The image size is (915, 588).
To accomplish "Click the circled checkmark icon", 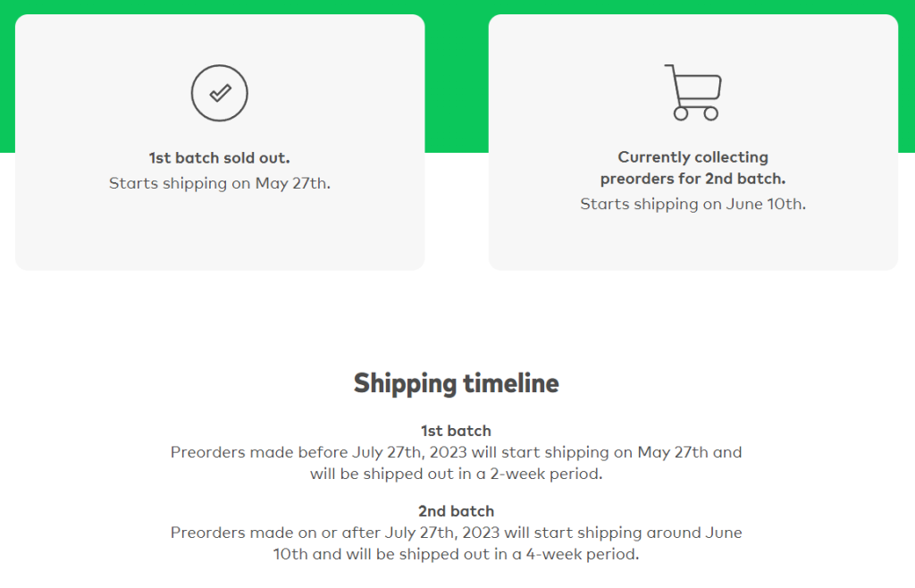I will (219, 93).
